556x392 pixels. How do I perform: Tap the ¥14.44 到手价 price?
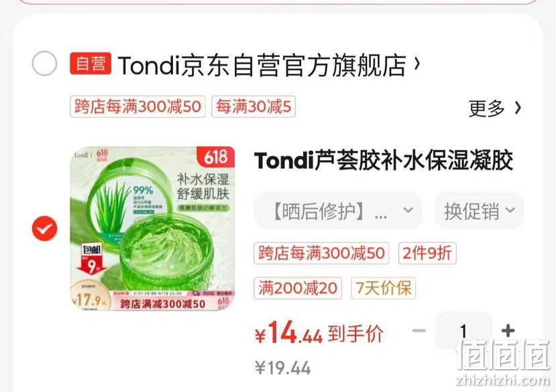coord(319,333)
